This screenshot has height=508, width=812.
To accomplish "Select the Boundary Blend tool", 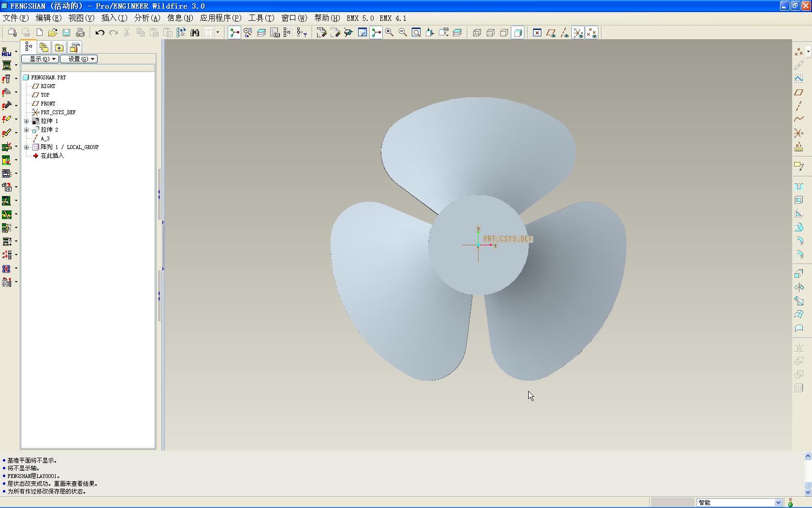I will pos(798,314).
